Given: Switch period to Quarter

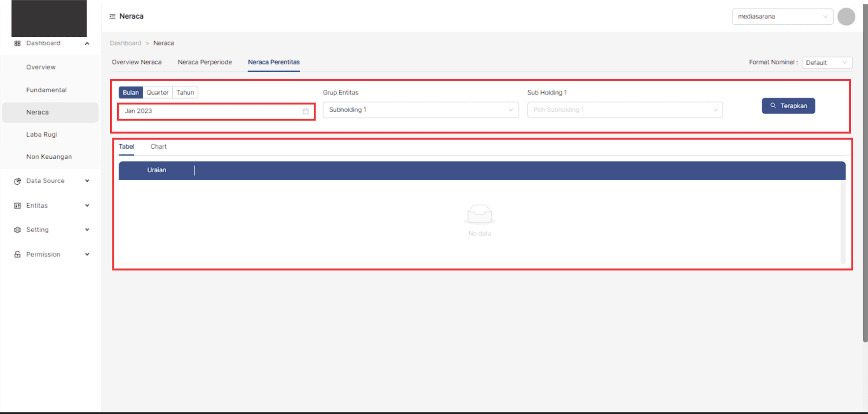Looking at the screenshot, I should [x=157, y=93].
